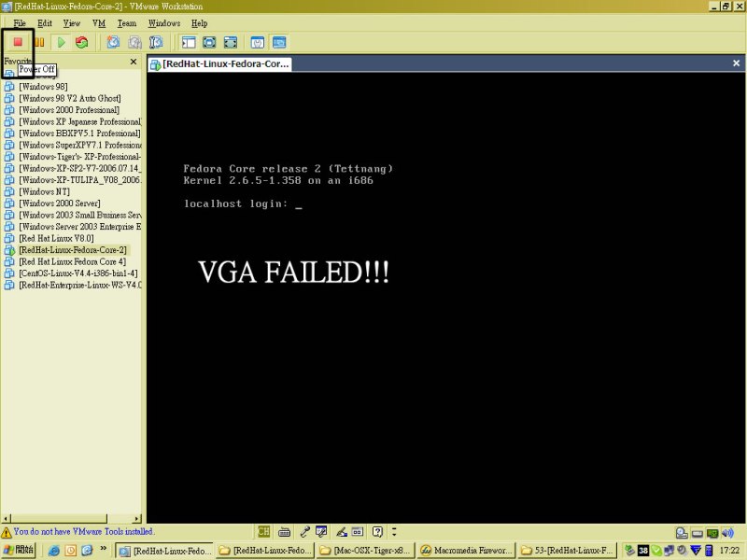Click the sound device status icon
This screenshot has width=747, height=560.
tap(727, 533)
